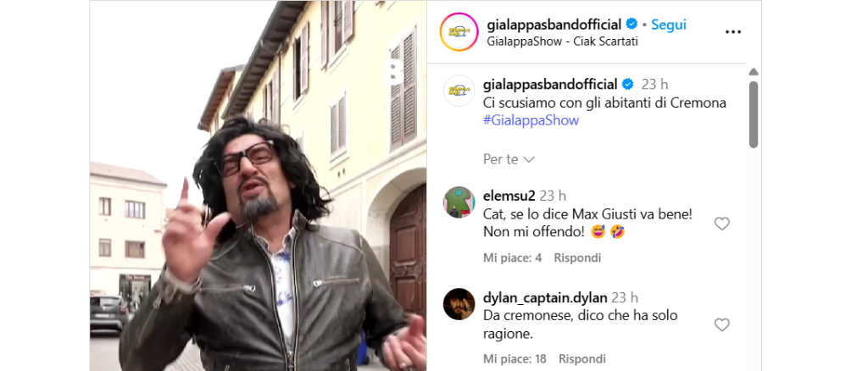Open elemsu2's profile picture
868x371 pixels.
click(459, 202)
